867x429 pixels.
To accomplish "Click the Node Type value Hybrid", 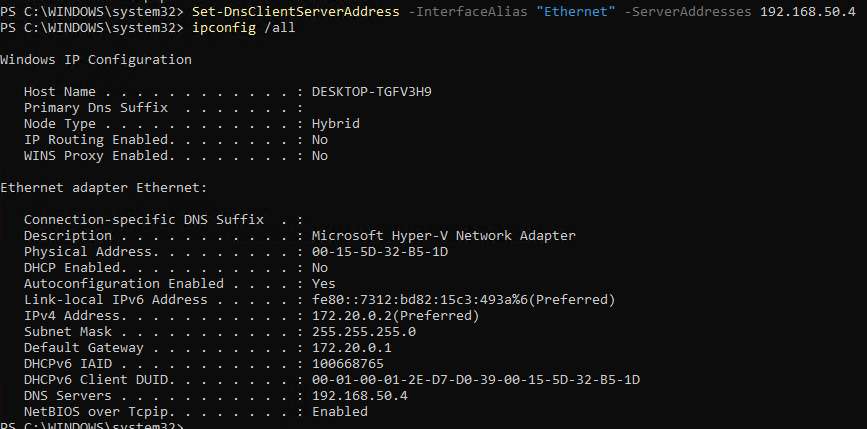I will [335, 124].
